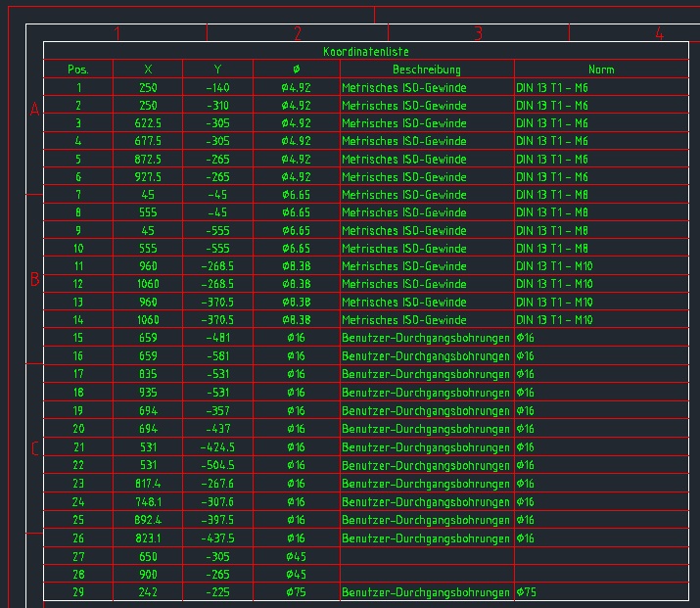Select Y value -437.5 in row 26

(217, 538)
